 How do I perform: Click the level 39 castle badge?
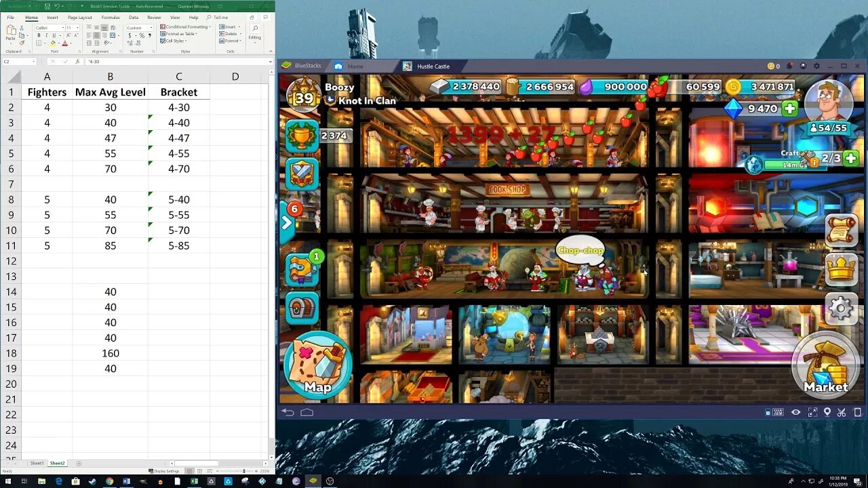point(303,95)
